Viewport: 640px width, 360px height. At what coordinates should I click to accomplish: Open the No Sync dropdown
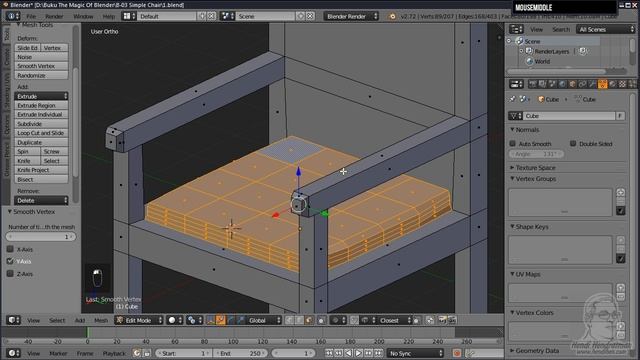(416, 353)
